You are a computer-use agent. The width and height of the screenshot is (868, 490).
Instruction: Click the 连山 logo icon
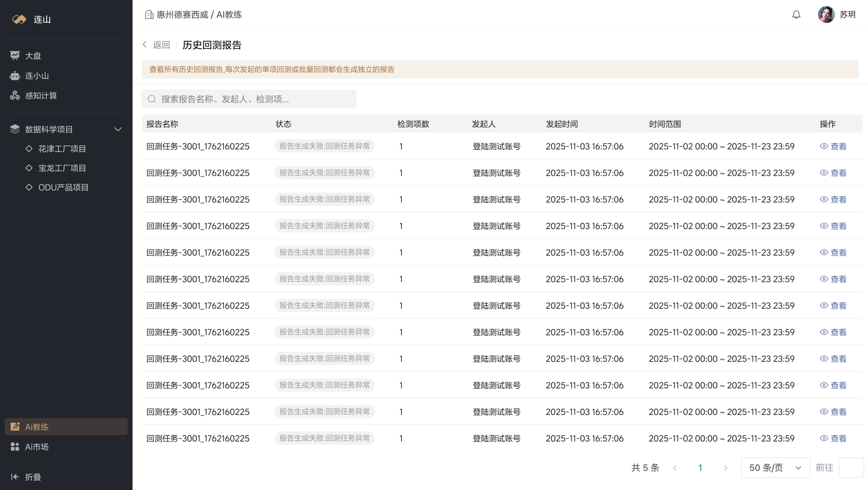[x=19, y=19]
